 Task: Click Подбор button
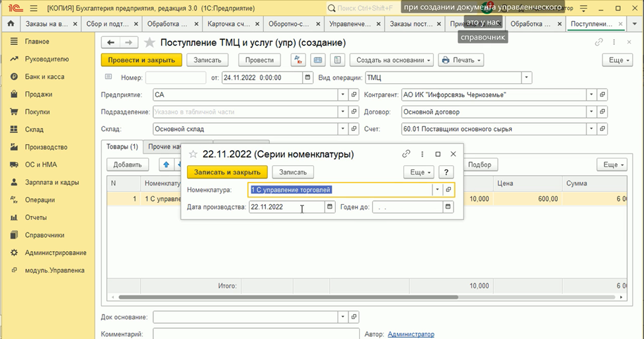click(x=480, y=165)
